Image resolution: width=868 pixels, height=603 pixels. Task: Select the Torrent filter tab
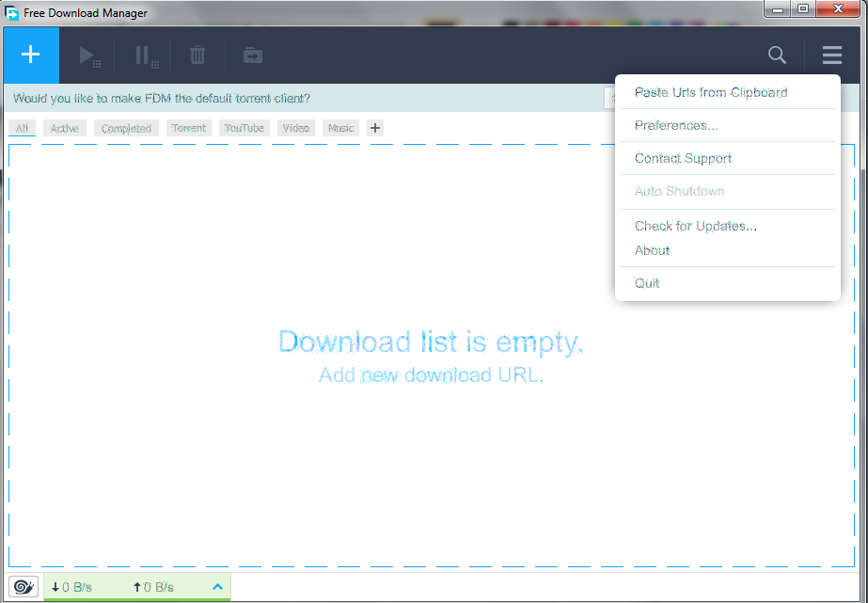click(x=189, y=128)
